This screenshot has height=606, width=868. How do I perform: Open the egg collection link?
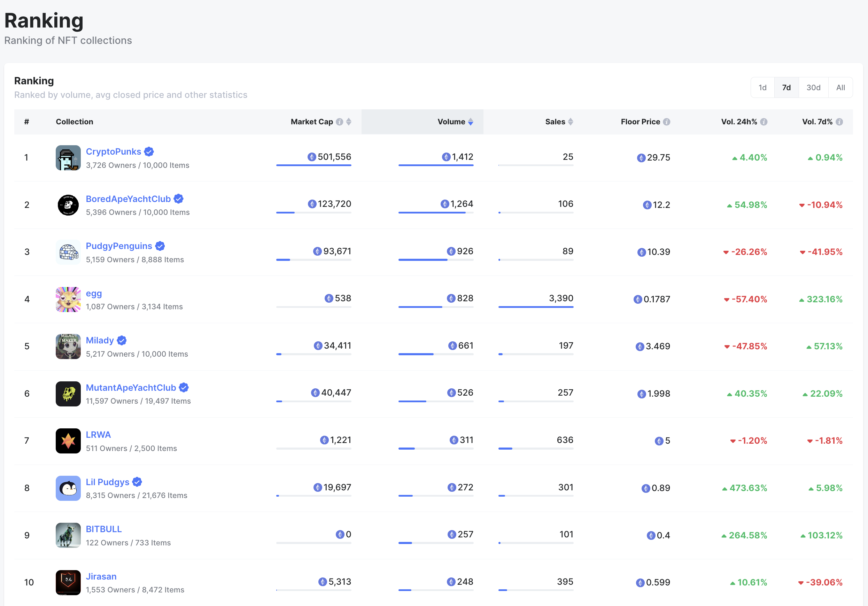point(94,293)
